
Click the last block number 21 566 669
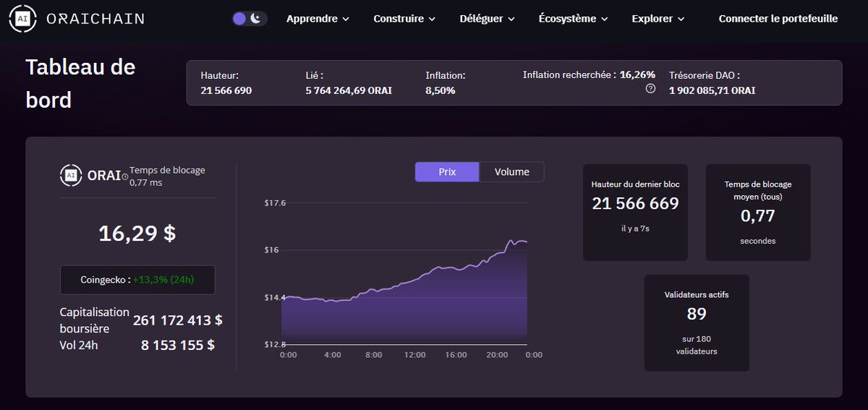coord(635,204)
